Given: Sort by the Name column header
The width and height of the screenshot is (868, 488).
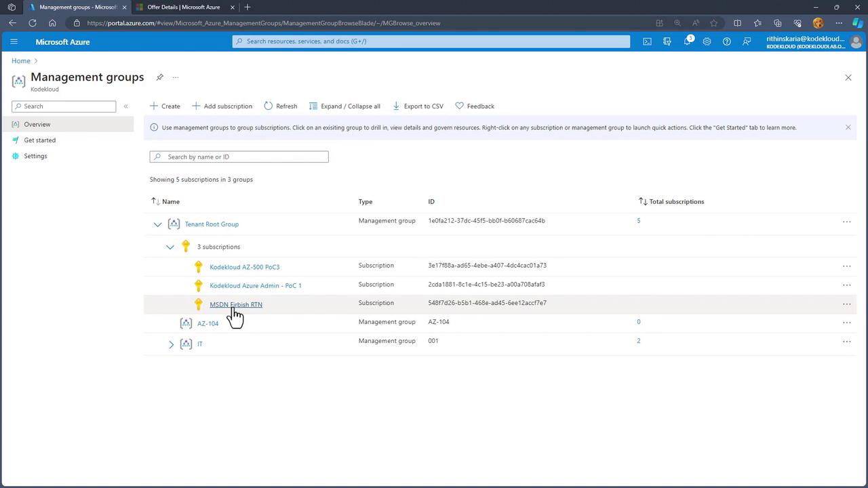Looking at the screenshot, I should (170, 201).
